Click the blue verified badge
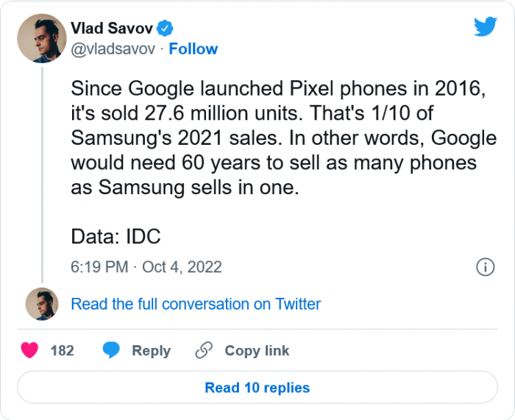The image size is (515, 420). 167,29
